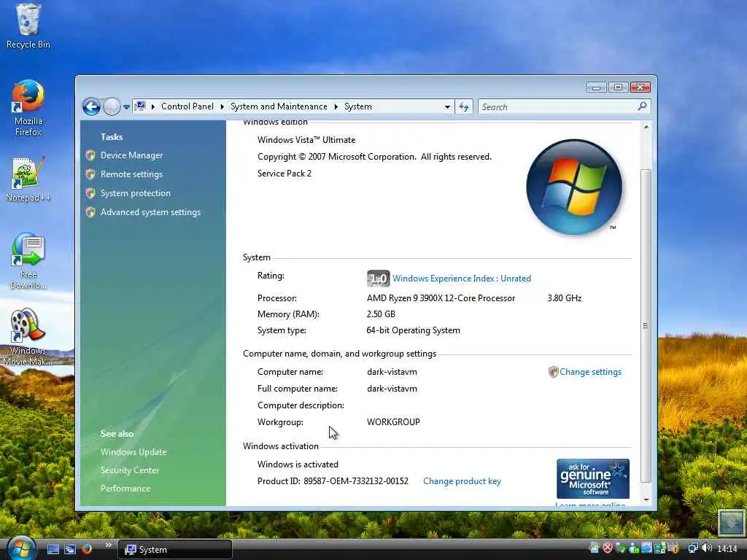Click the vertical scrollbar thumb
Image resolution: width=747 pixels, height=560 pixels.
[x=646, y=326]
